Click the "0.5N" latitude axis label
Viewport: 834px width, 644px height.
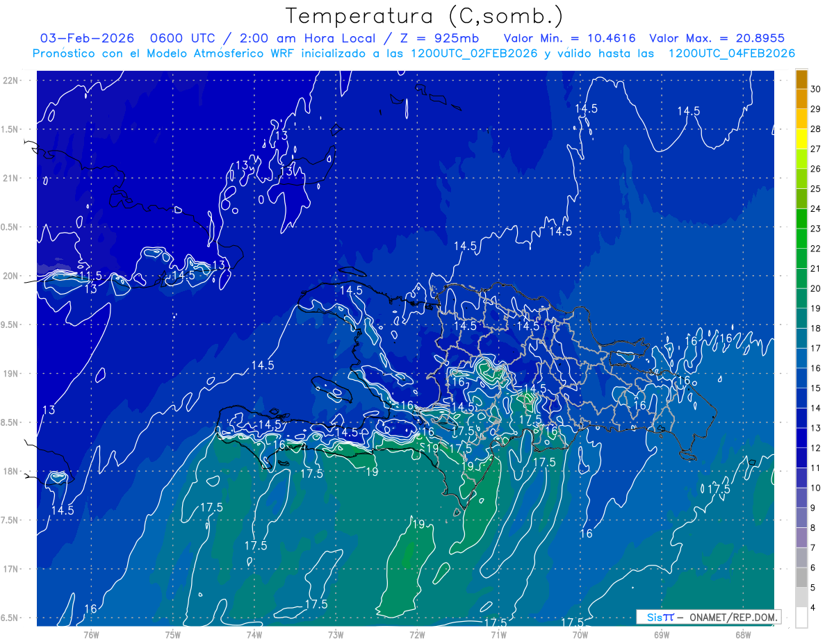(9, 227)
